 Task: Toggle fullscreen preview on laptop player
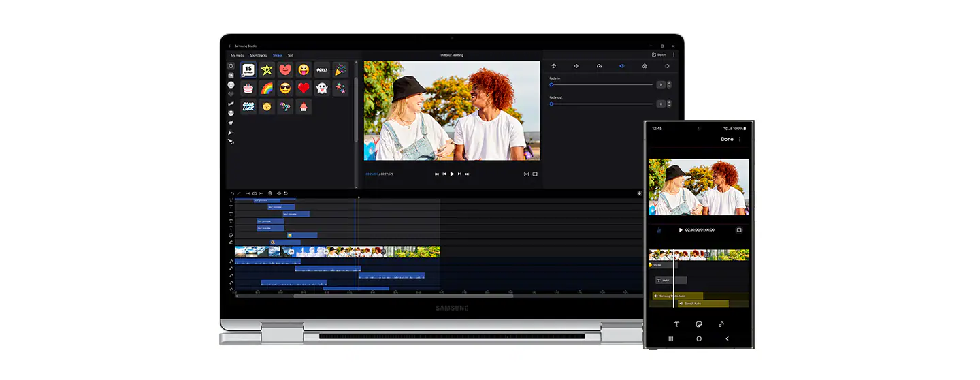click(x=535, y=174)
